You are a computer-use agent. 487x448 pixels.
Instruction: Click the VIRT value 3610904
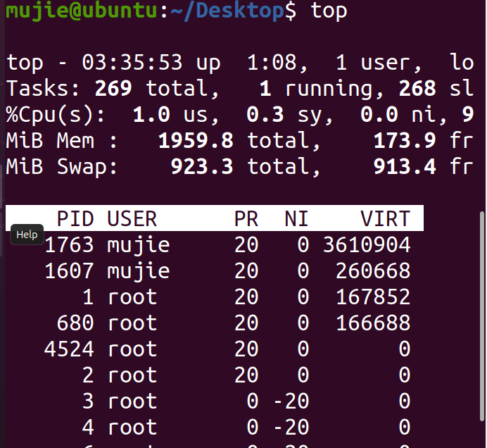367,244
